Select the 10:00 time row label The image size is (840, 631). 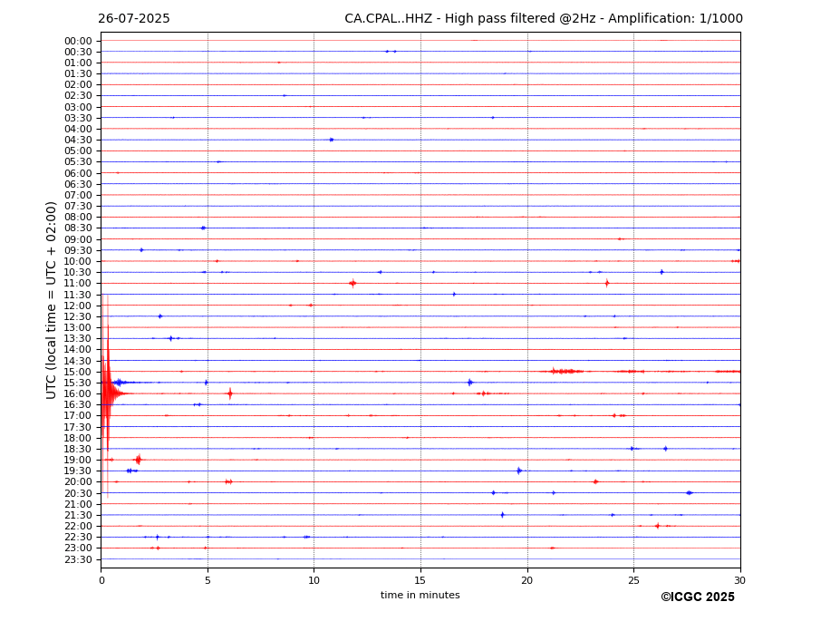click(78, 262)
